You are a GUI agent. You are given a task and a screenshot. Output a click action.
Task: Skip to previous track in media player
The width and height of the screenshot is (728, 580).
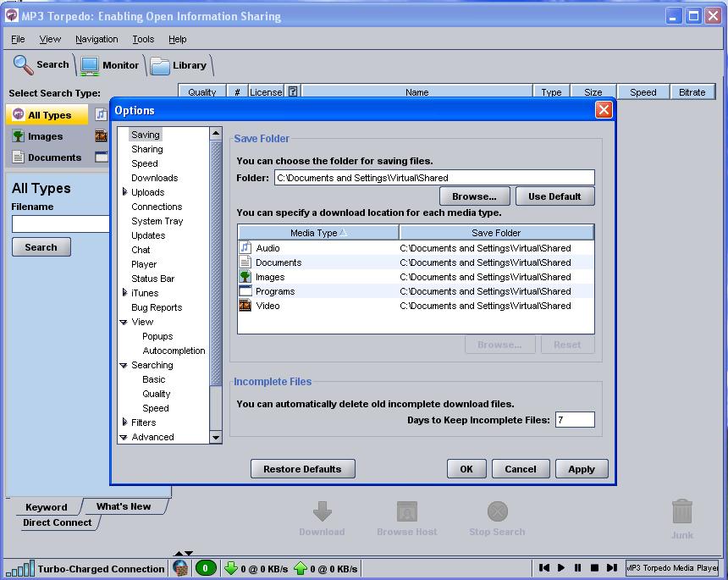(544, 567)
